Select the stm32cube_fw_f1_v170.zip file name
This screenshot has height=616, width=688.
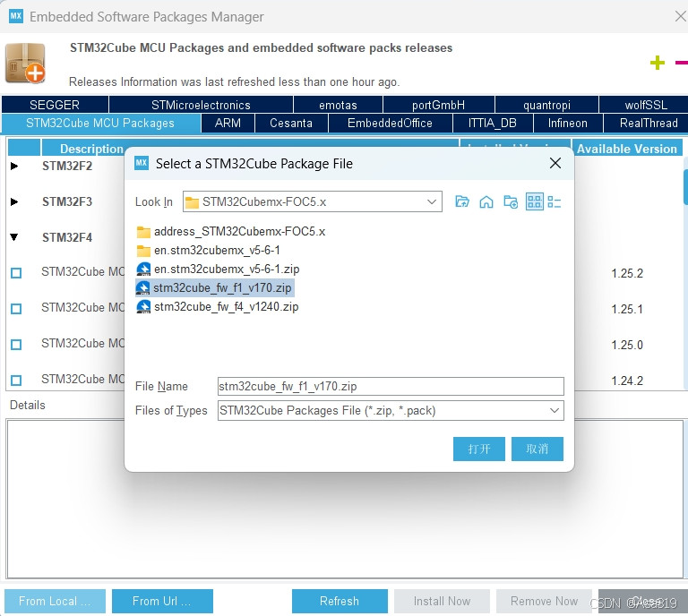(222, 287)
